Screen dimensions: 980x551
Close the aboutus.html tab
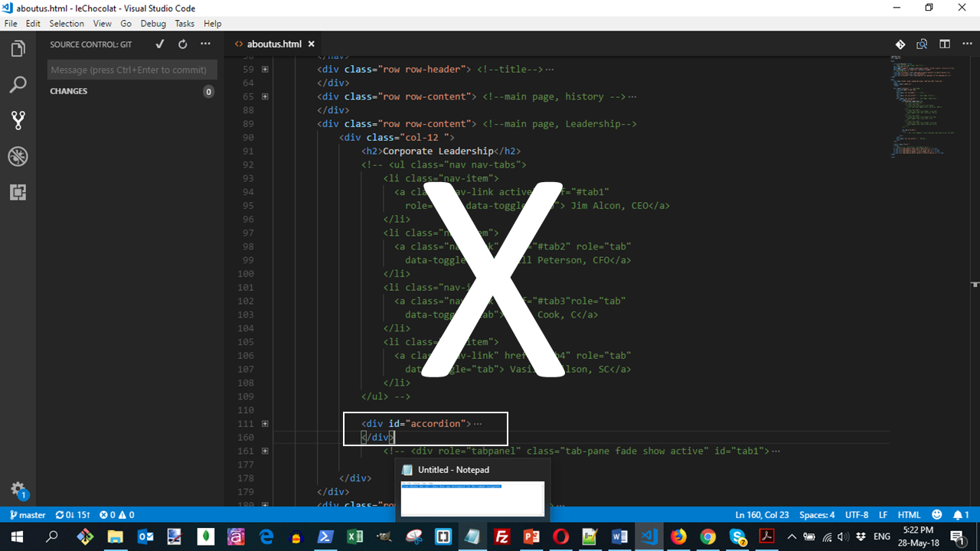tap(312, 44)
